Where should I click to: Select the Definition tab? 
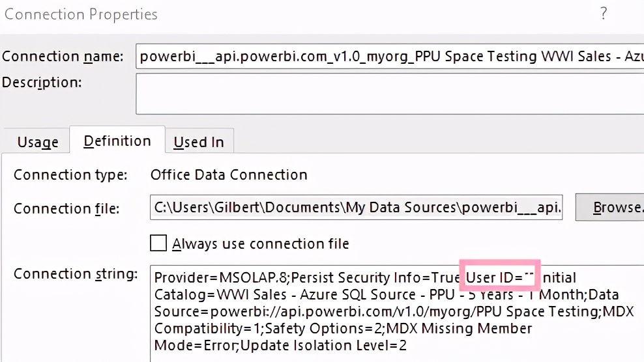[x=117, y=141]
